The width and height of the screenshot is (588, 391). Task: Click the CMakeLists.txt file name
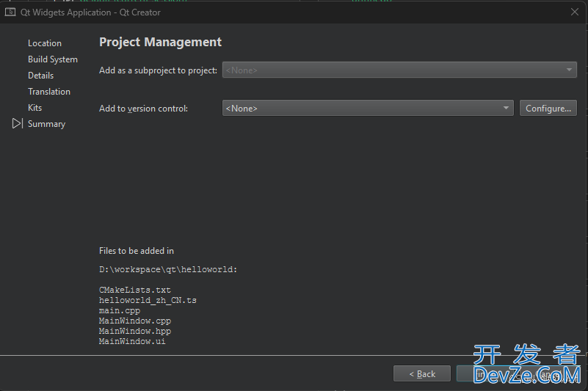point(134,290)
